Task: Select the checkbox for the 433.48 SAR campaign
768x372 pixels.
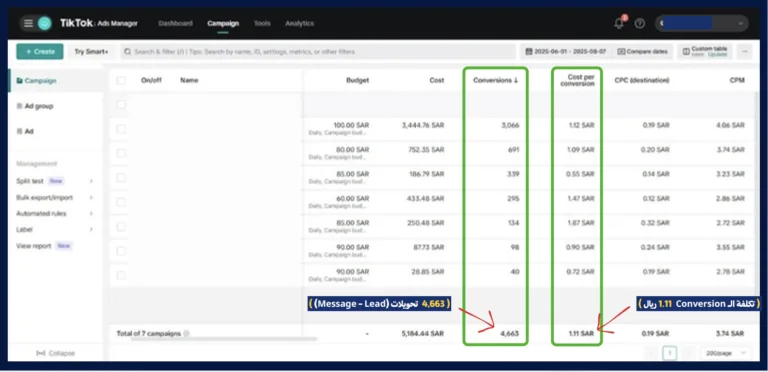Action: tap(121, 202)
